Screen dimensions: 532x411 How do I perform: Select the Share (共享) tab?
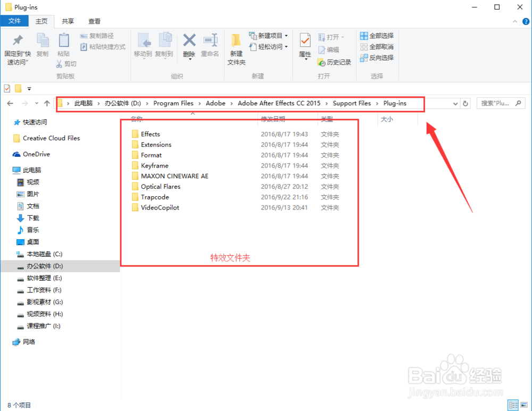tap(68, 21)
